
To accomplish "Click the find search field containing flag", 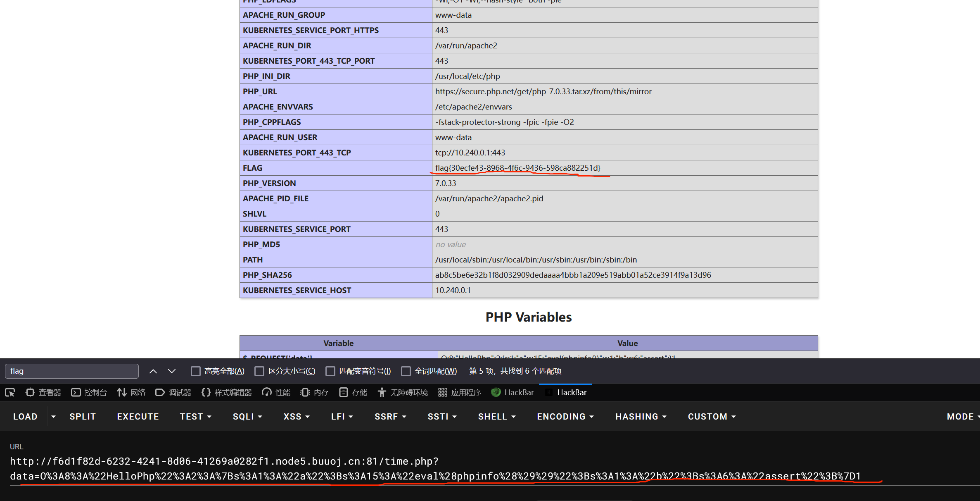I will point(72,371).
